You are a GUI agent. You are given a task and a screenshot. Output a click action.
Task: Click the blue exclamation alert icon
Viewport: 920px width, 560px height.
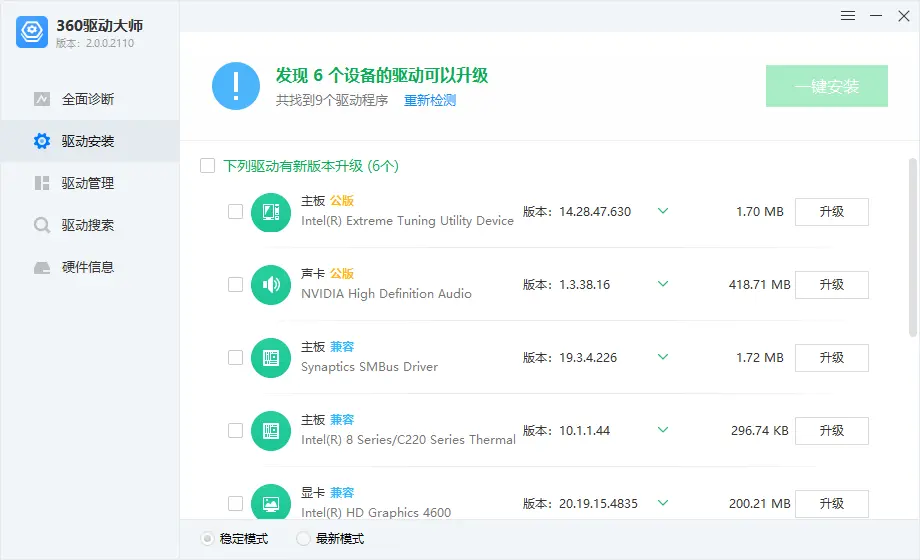tap(236, 86)
